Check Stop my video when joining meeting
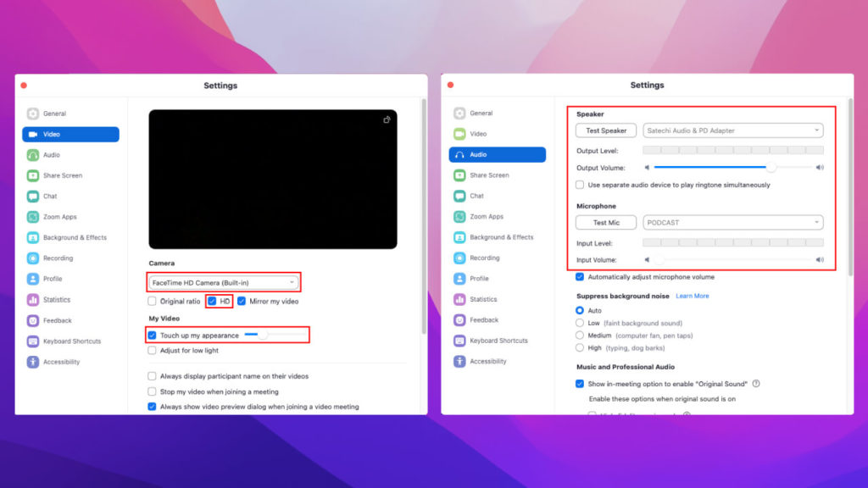The height and width of the screenshot is (488, 868). point(152,391)
